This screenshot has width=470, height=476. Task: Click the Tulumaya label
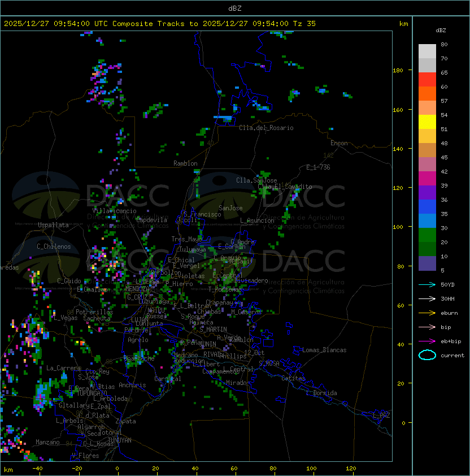[x=193, y=249]
